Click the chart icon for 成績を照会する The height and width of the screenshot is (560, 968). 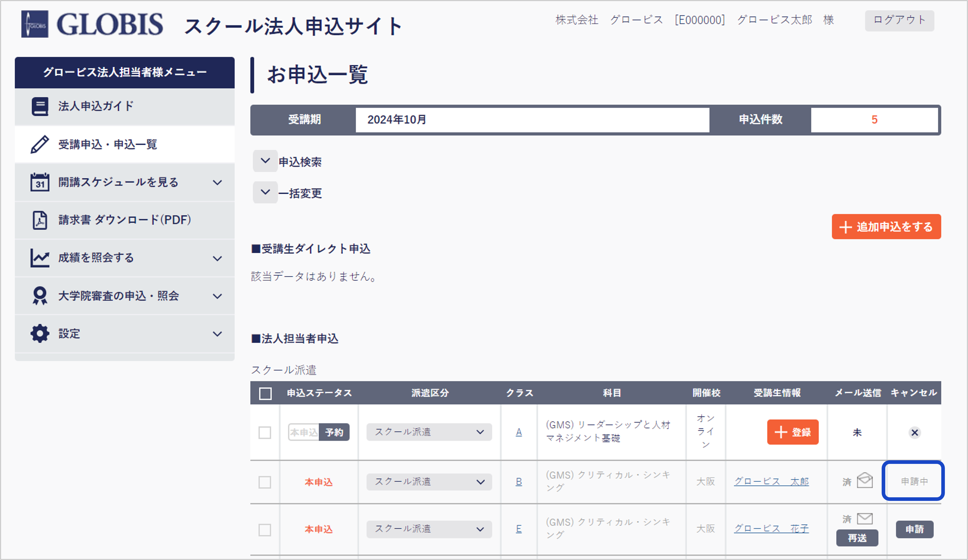click(40, 258)
